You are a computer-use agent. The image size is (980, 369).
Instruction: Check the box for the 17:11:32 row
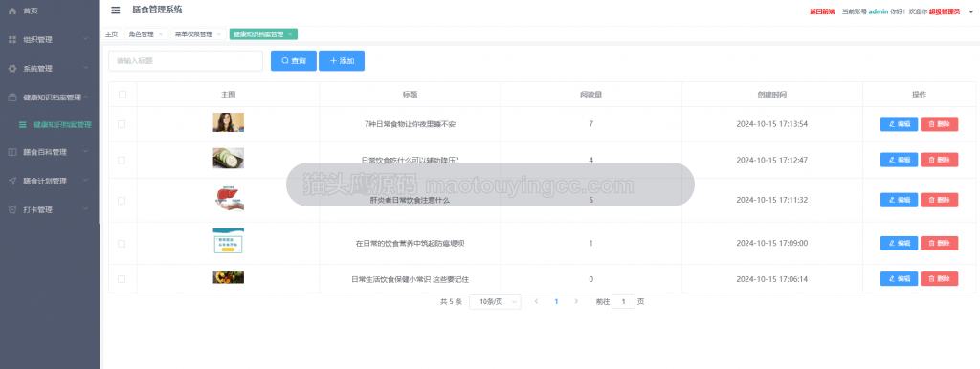(122, 201)
